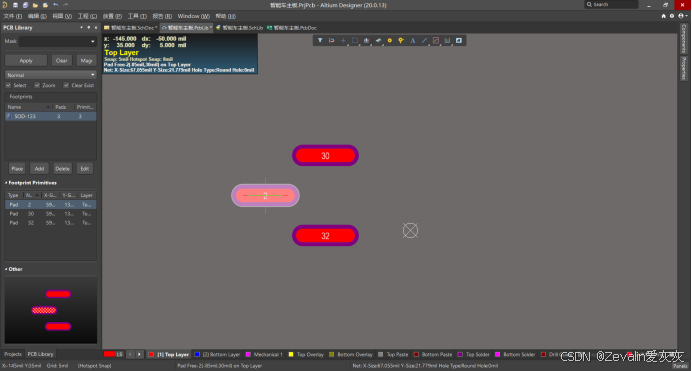The height and width of the screenshot is (371, 692).
Task: Select the Top Overlay layer tab
Action: point(306,354)
